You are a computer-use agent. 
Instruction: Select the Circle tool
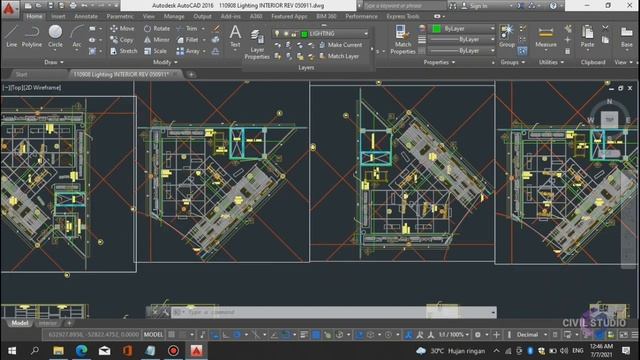[x=55, y=36]
